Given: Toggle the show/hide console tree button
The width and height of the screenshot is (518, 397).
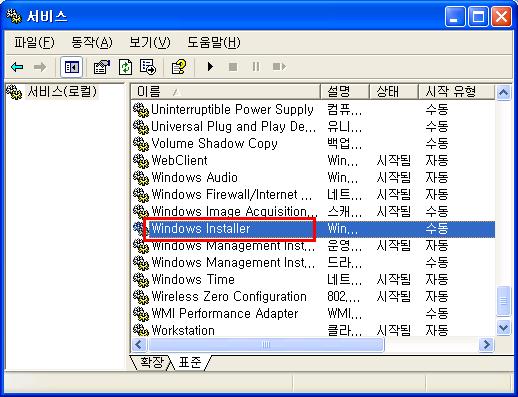Looking at the screenshot, I should (72, 67).
